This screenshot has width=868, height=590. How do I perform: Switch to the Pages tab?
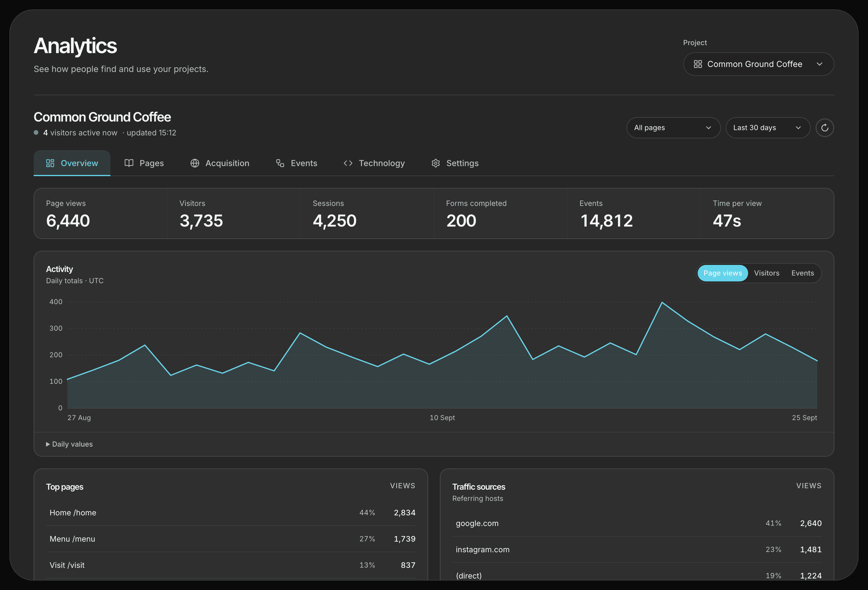point(144,163)
